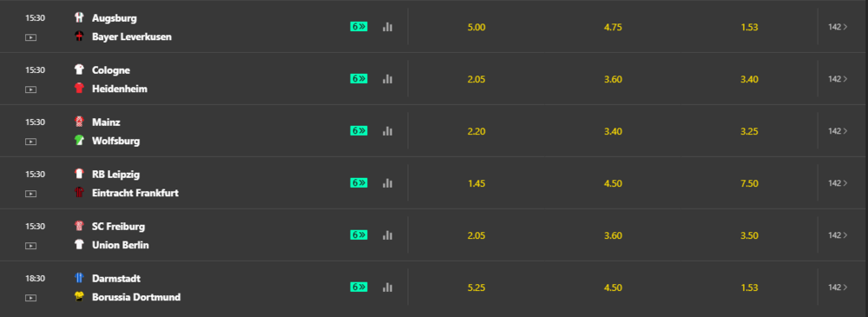Select Dortmund away win odds 1.53
Image resolution: width=868 pixels, height=317 pixels.
coord(750,287)
